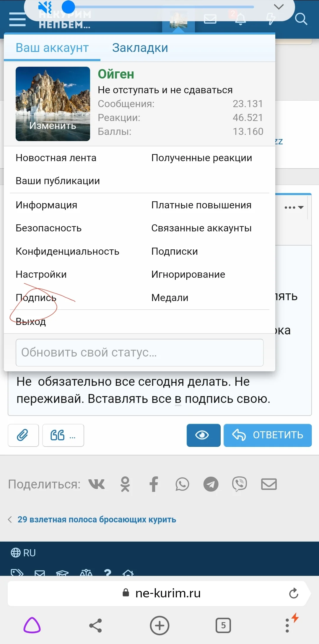Image resolution: width=319 pixels, height=644 pixels.
Task: Expand the three-dots editor options dropdown
Action: pyautogui.click(x=294, y=207)
